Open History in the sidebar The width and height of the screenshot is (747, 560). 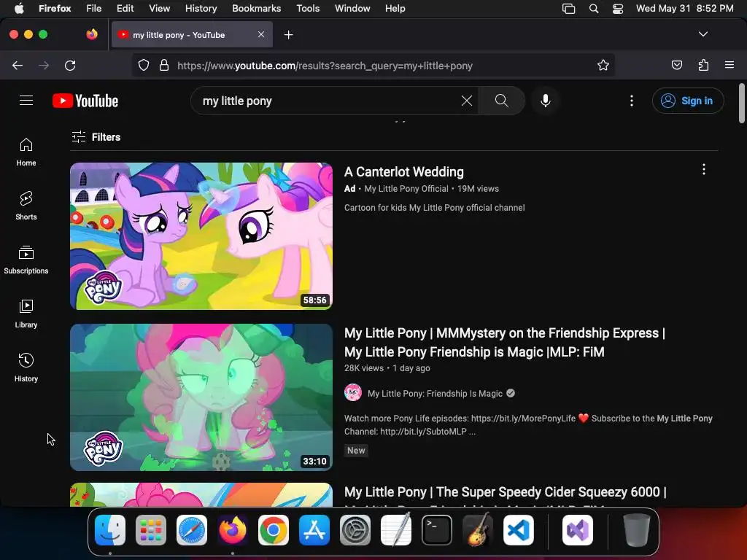26,367
